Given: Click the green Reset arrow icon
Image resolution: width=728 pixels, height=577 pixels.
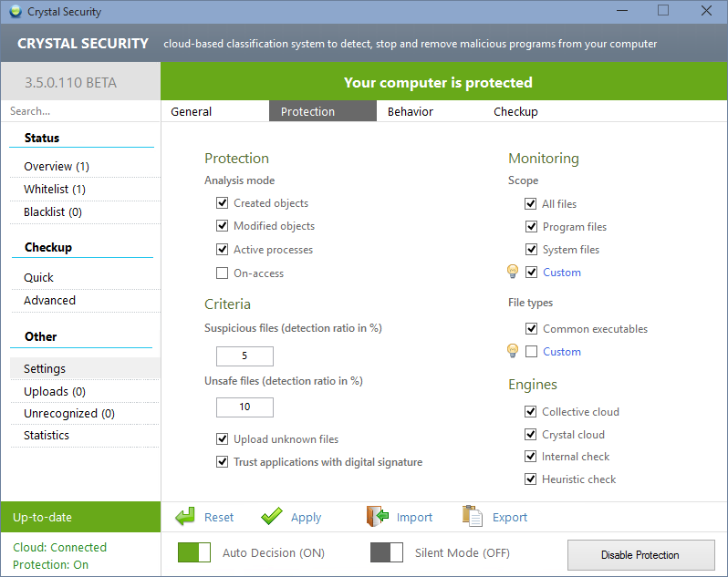Looking at the screenshot, I should tap(186, 517).
